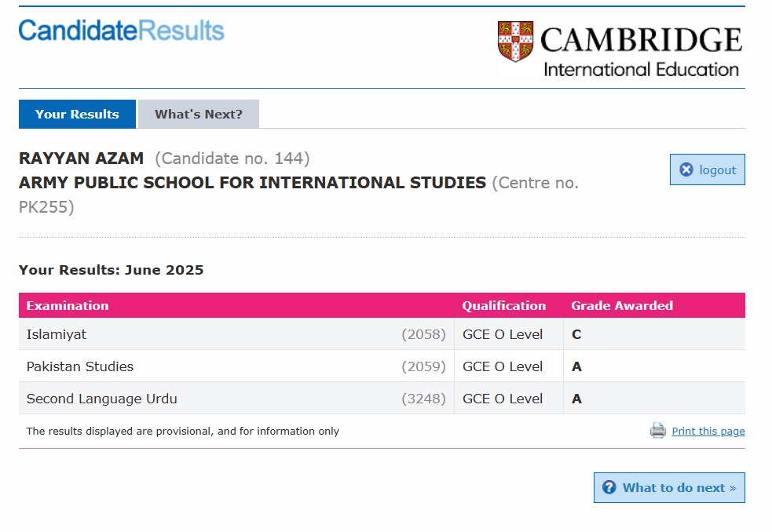Select the Your Results tab
The image size is (772, 532).
(x=77, y=114)
